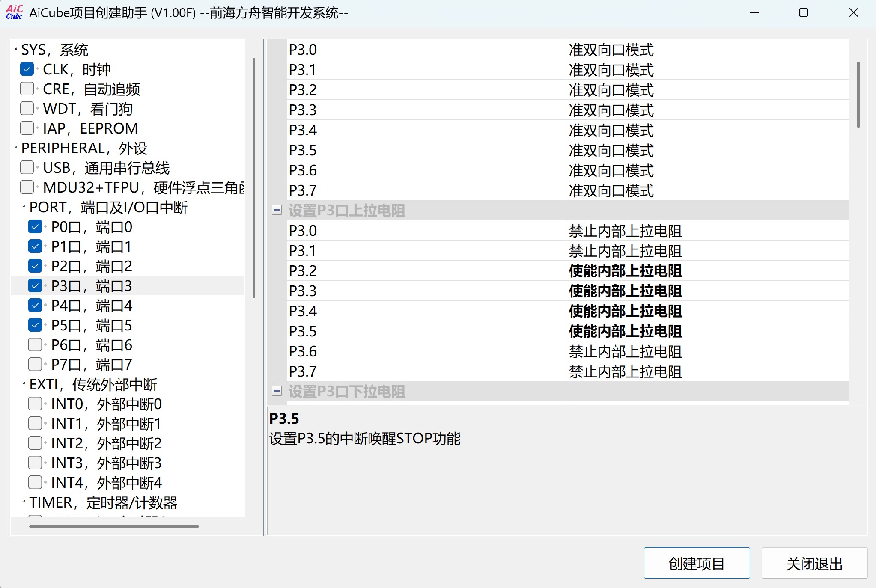Check the P7口 端口7 checkbox
The image size is (876, 588).
pyautogui.click(x=35, y=365)
